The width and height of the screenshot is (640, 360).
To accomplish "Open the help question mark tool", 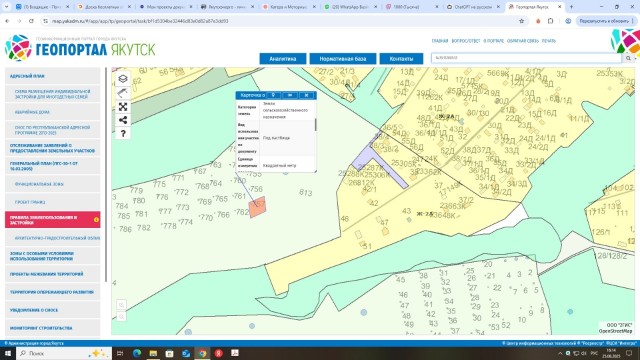I will [123, 133].
